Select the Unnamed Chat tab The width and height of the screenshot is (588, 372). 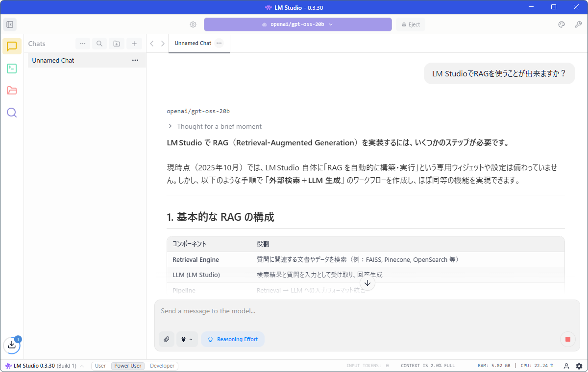tap(193, 43)
